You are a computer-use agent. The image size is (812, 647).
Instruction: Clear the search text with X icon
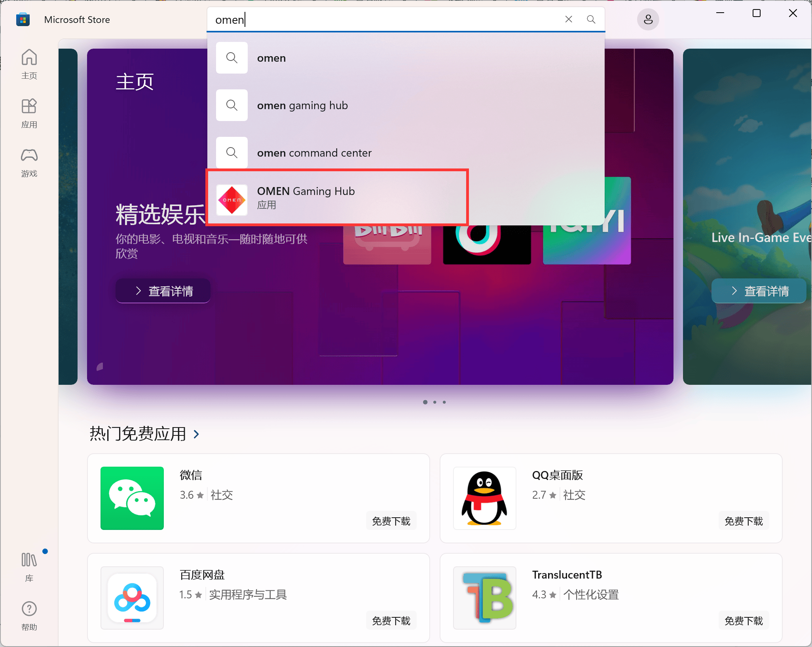coord(569,19)
